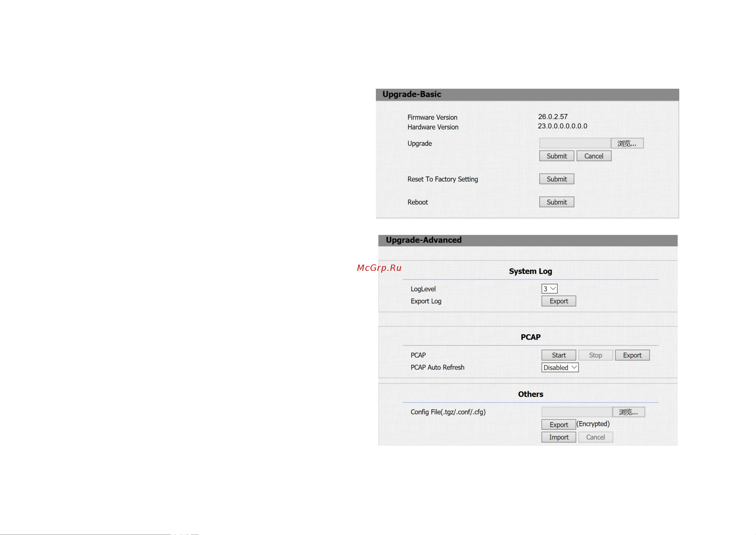This screenshot has height=535, width=756.
Task: Click Submit next to Reboot
Action: coord(557,202)
